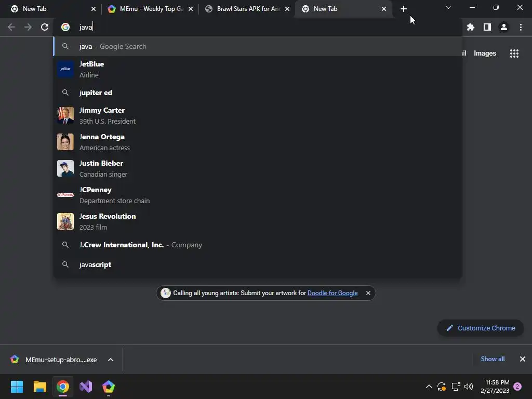
Task: Click Jimmy Carter portrait thumbnail
Action: (65, 116)
